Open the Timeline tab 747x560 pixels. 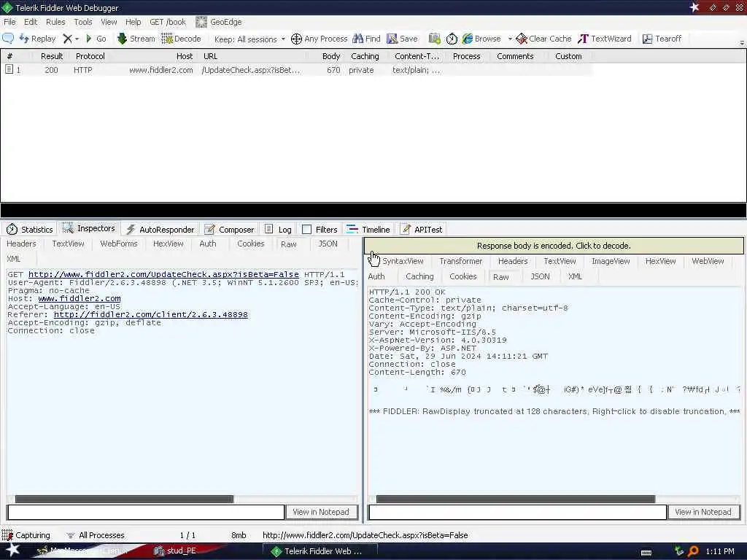click(368, 230)
